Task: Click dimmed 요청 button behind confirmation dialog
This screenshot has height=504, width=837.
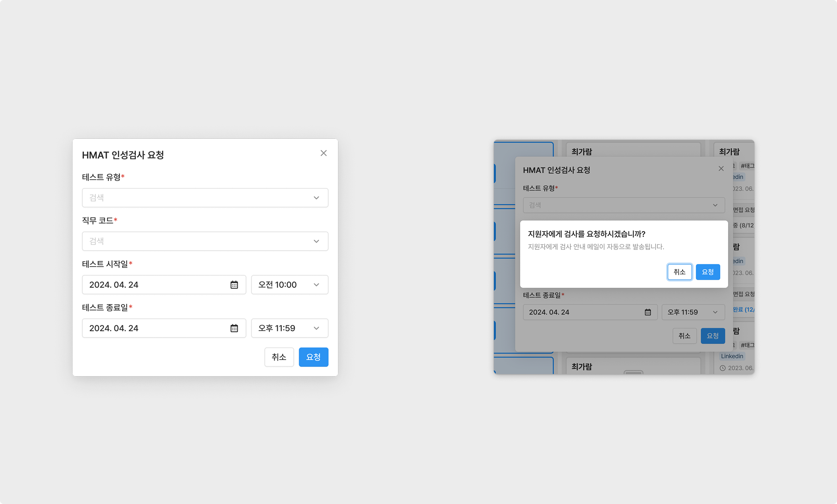Action: pos(712,336)
